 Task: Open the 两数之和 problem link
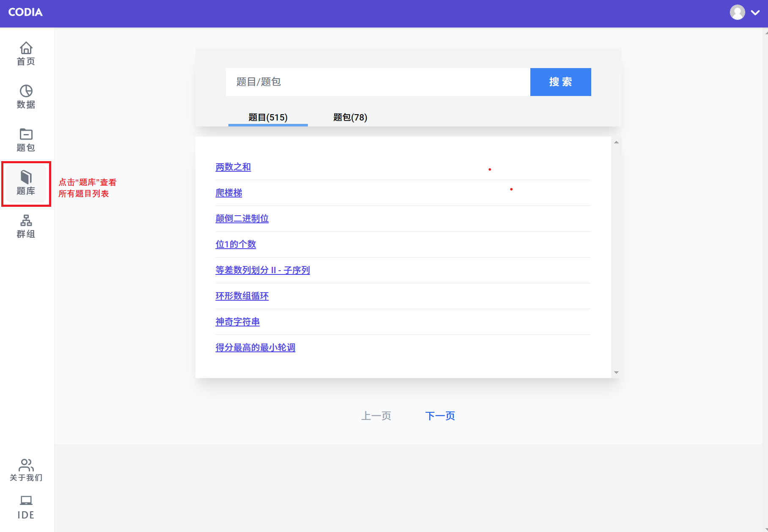233,167
